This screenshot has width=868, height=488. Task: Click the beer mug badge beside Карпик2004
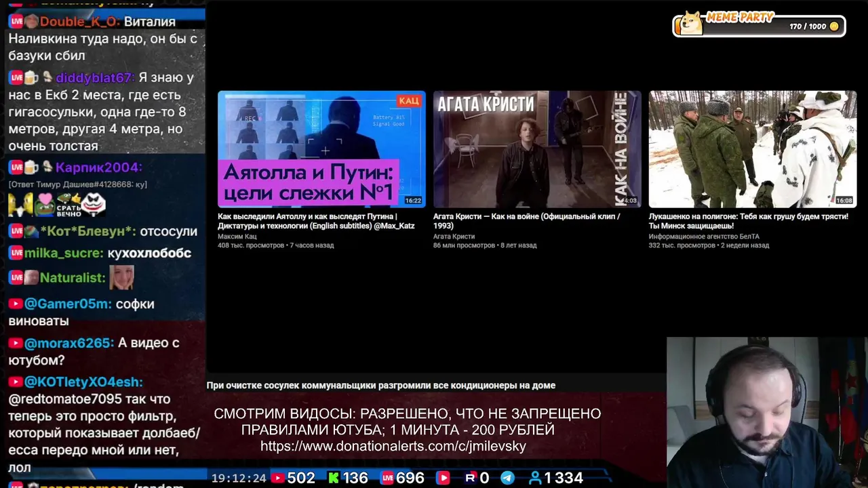point(31,167)
